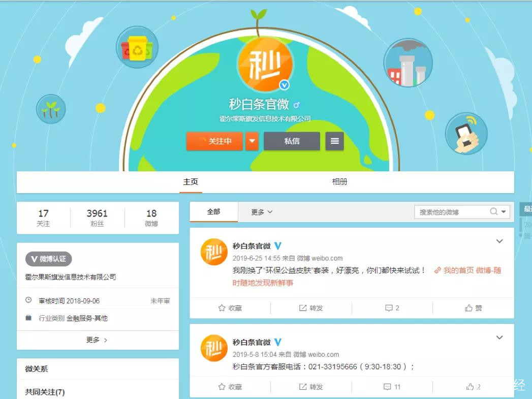The image size is (532, 399).
Task: Click the male gender icon beside 秒白条官微
Action: coord(297,105)
